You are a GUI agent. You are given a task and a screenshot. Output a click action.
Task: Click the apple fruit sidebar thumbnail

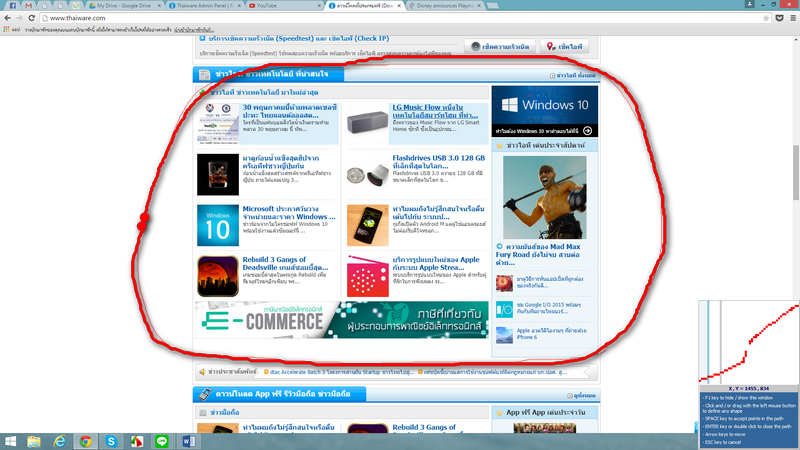pyautogui.click(x=504, y=283)
